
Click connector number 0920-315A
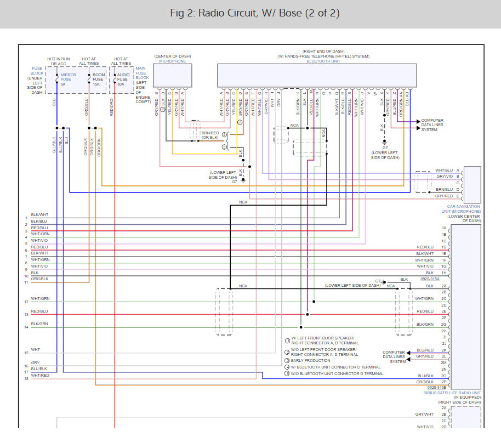tap(430, 279)
